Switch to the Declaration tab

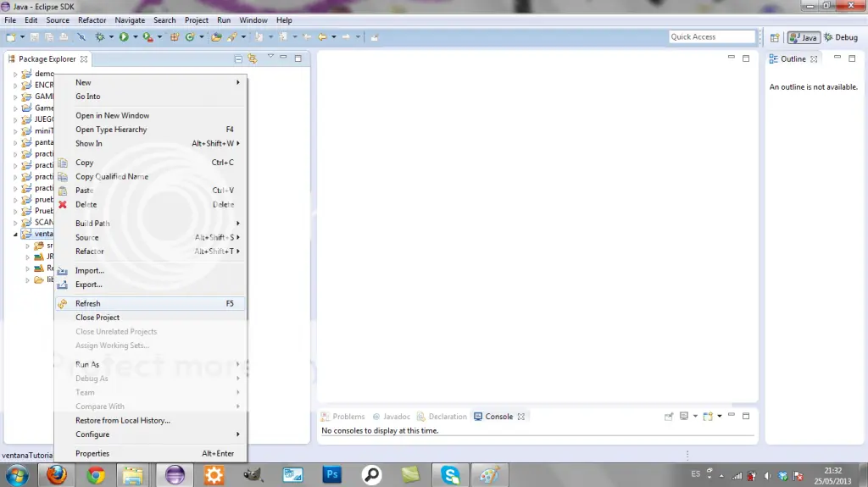[442, 416]
